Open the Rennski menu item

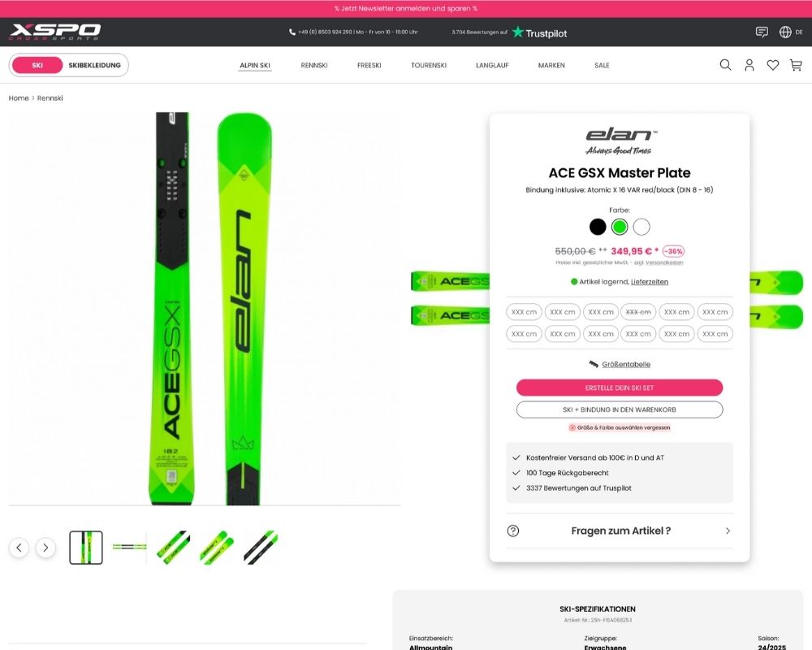313,65
